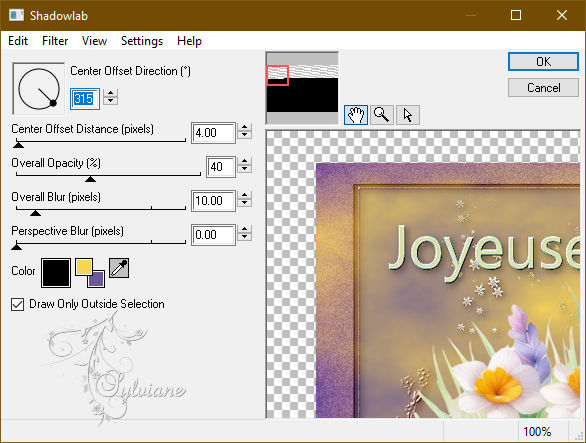Viewport: 586px width, 443px height.
Task: Click the Overall Opacity slider handle
Action: (90, 179)
